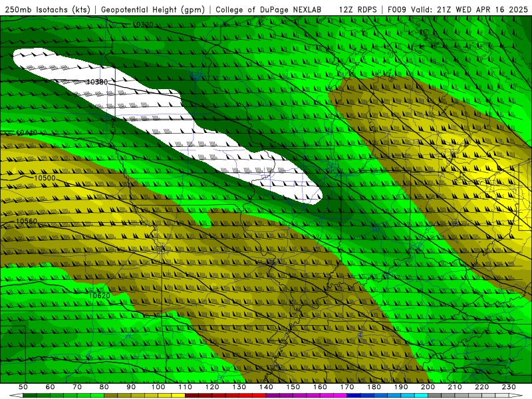
Task: Click the 230 label on the color scale
Action: click(x=509, y=387)
